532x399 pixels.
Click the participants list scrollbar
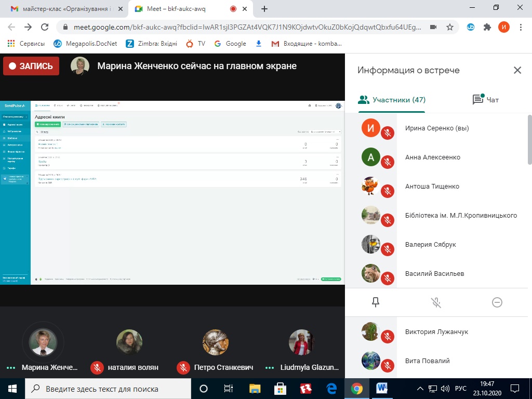pyautogui.click(x=529, y=140)
